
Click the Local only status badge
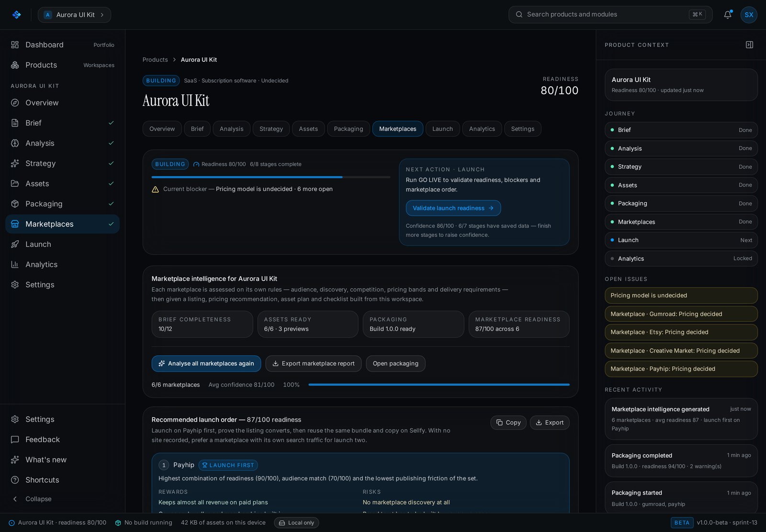[296, 523]
